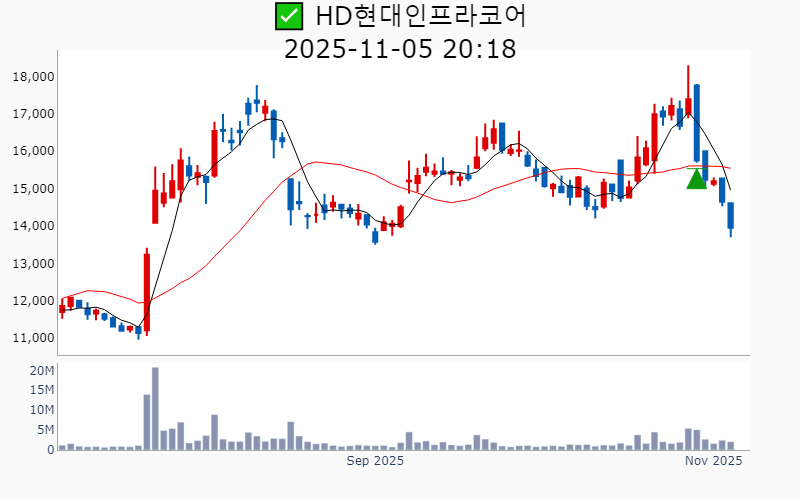Click the 16,000 price axis label

pyautogui.click(x=33, y=151)
